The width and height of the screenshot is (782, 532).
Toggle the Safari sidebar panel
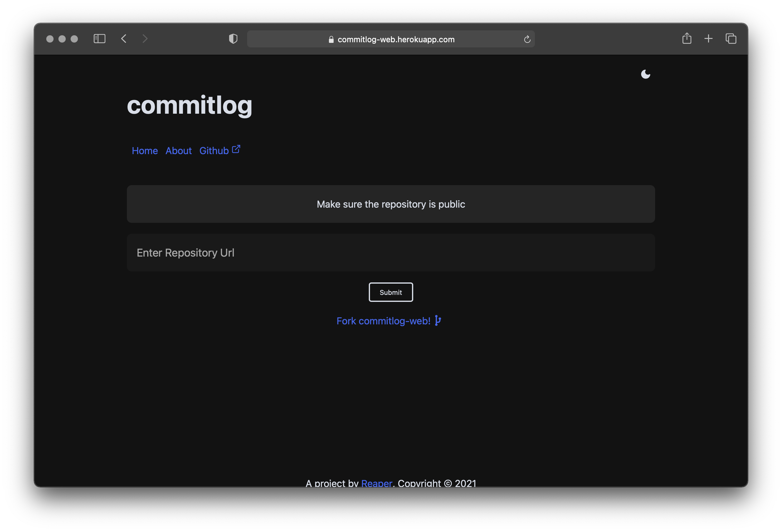pos(99,39)
